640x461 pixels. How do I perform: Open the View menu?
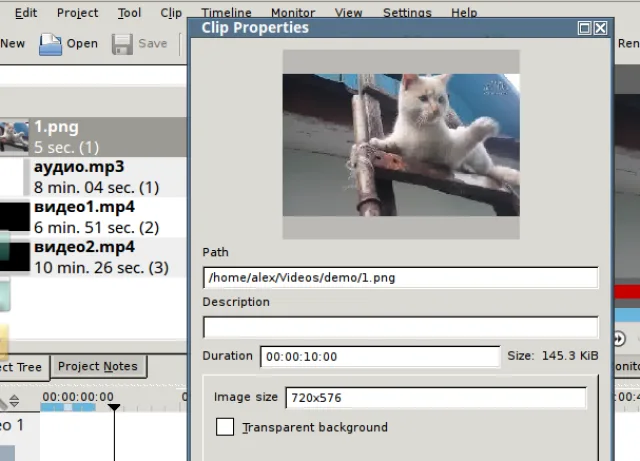348,13
